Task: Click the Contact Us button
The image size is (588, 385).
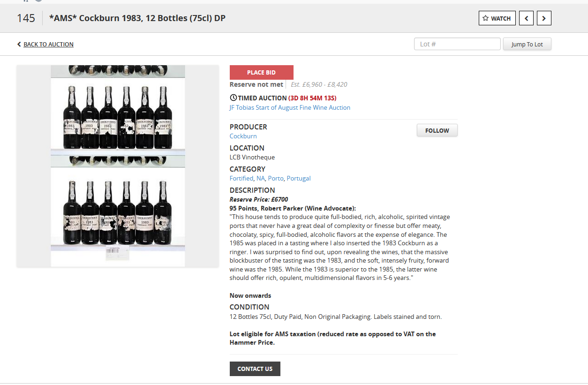Action: 255,369
